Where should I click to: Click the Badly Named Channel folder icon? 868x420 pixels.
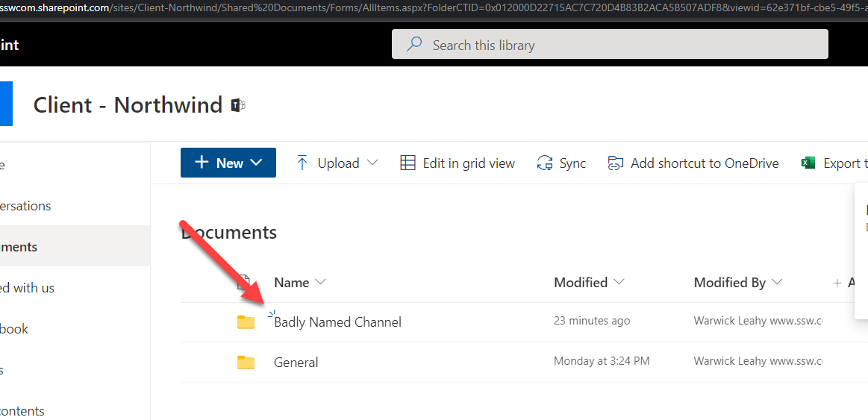246,322
